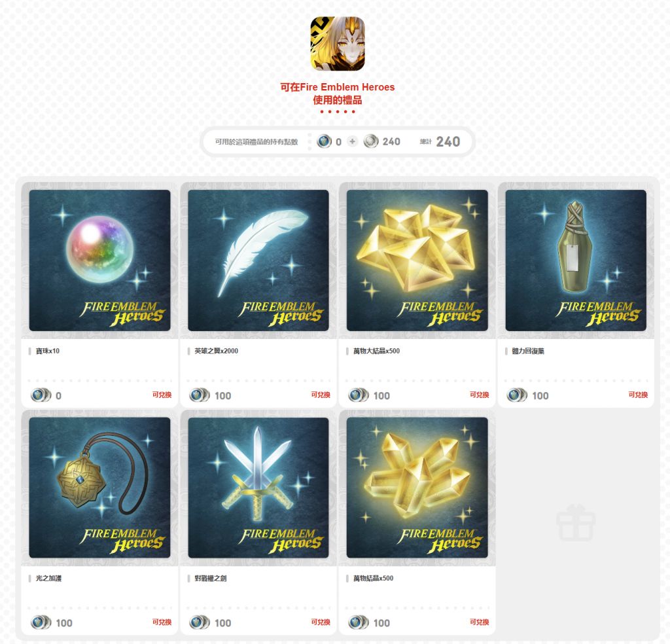Click the redeemable link on the orb x10 card
The height and width of the screenshot is (644, 670).
(x=162, y=395)
